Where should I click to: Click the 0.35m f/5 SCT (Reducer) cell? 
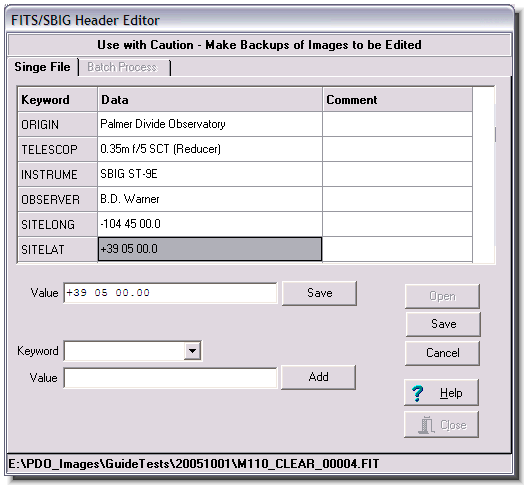tap(210, 149)
